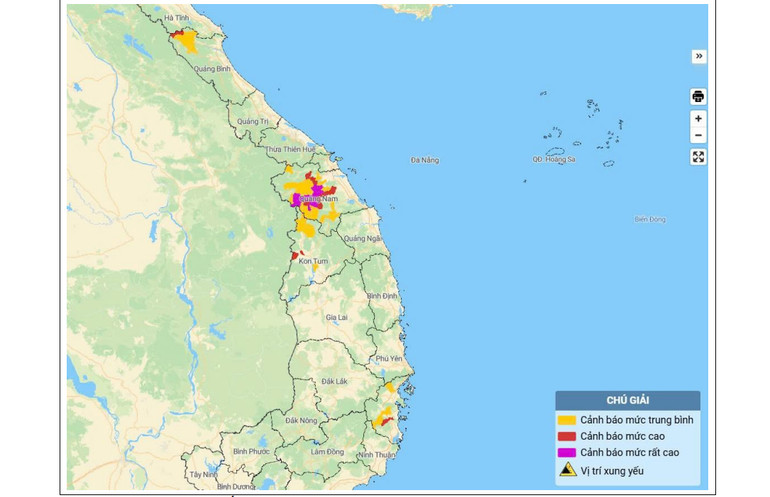
Task: Click the landslide hazard triangle legend icon
Action: [x=567, y=469]
